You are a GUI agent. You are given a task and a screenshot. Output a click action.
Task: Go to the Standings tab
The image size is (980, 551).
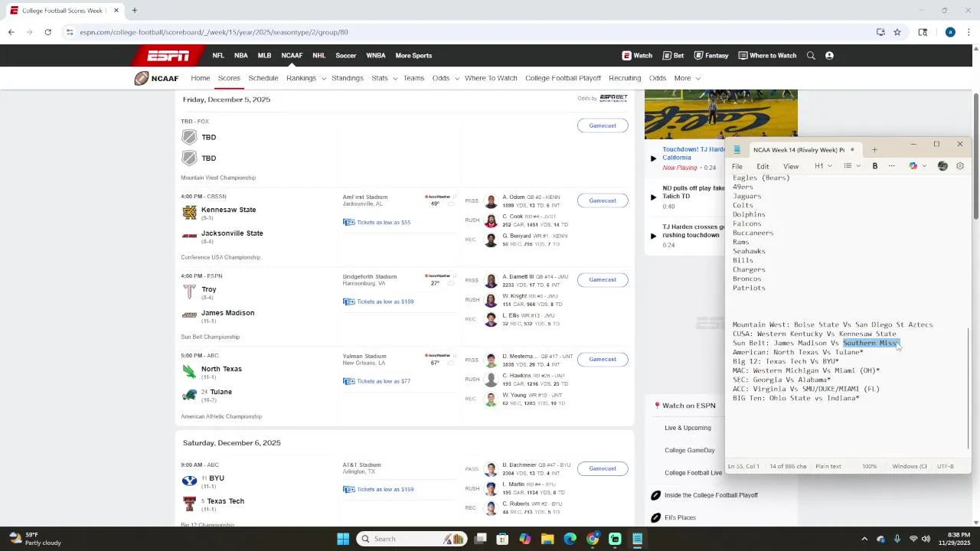[348, 78]
